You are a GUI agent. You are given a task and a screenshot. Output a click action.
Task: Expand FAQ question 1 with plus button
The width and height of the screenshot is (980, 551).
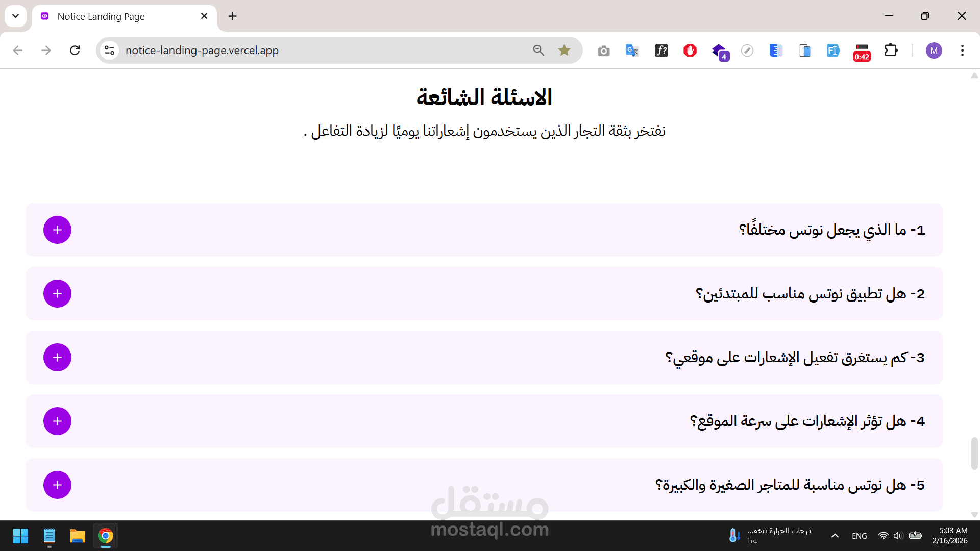point(57,230)
